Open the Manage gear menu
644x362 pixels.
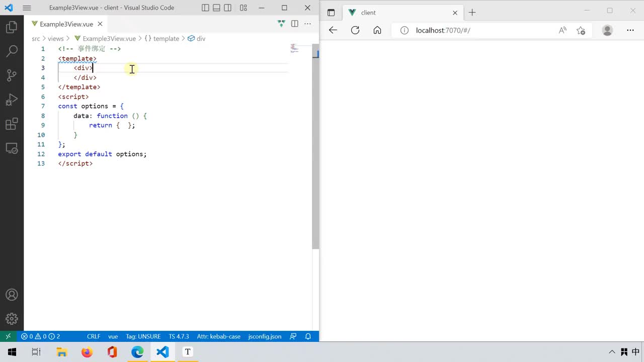coord(12,319)
